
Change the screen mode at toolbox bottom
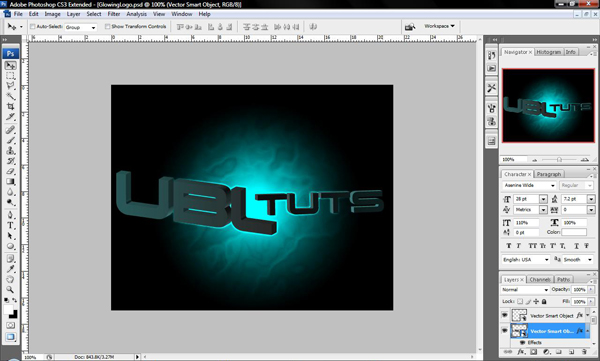point(10,337)
